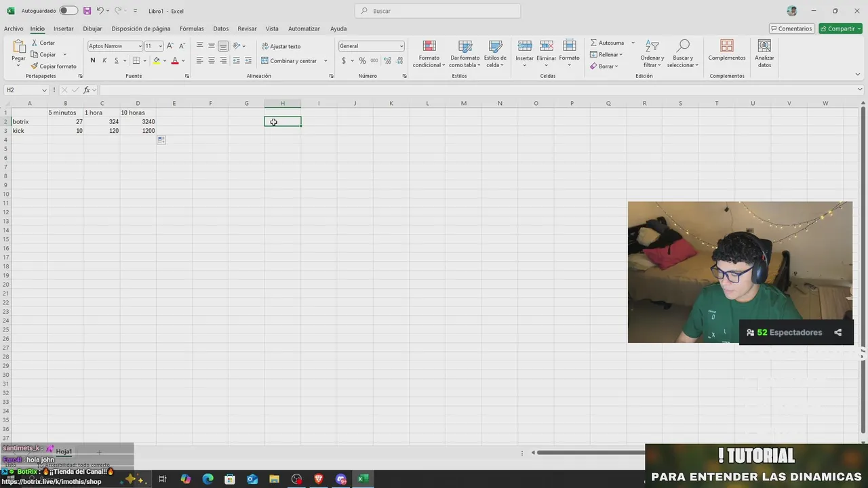Align cell content to the middle
868x488 pixels.
(x=212, y=46)
